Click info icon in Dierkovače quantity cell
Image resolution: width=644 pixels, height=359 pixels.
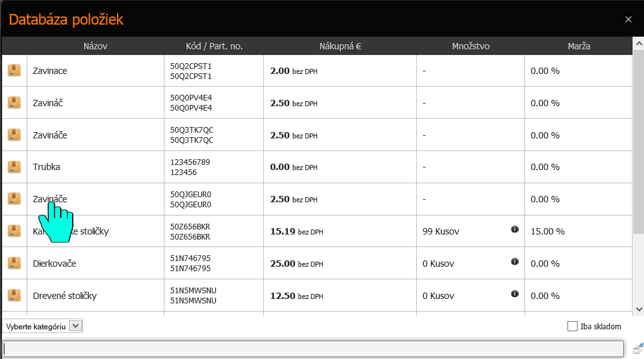(x=514, y=262)
